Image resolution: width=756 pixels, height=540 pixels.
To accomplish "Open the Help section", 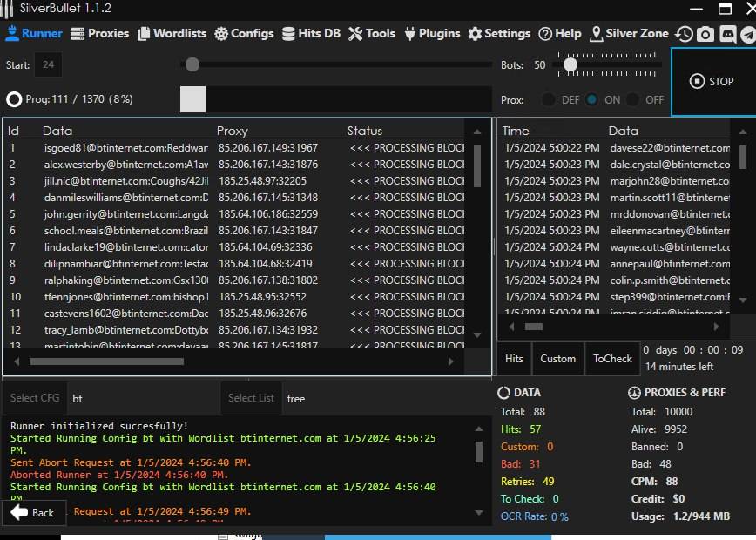I will click(559, 33).
